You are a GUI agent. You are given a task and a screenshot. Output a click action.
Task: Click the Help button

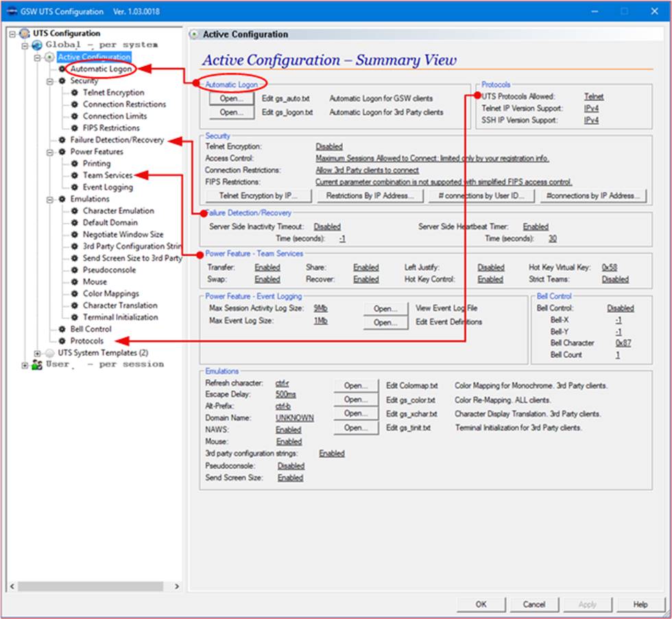(640, 605)
